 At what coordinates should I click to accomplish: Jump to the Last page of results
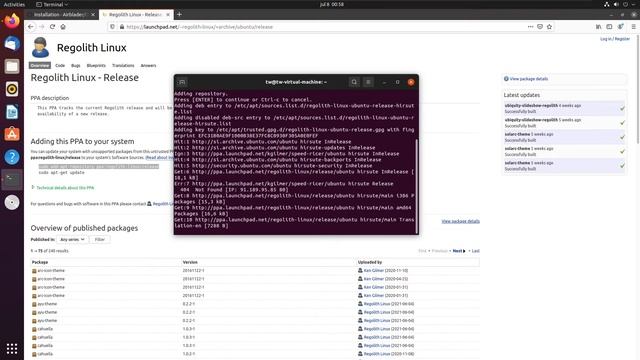coord(476,251)
